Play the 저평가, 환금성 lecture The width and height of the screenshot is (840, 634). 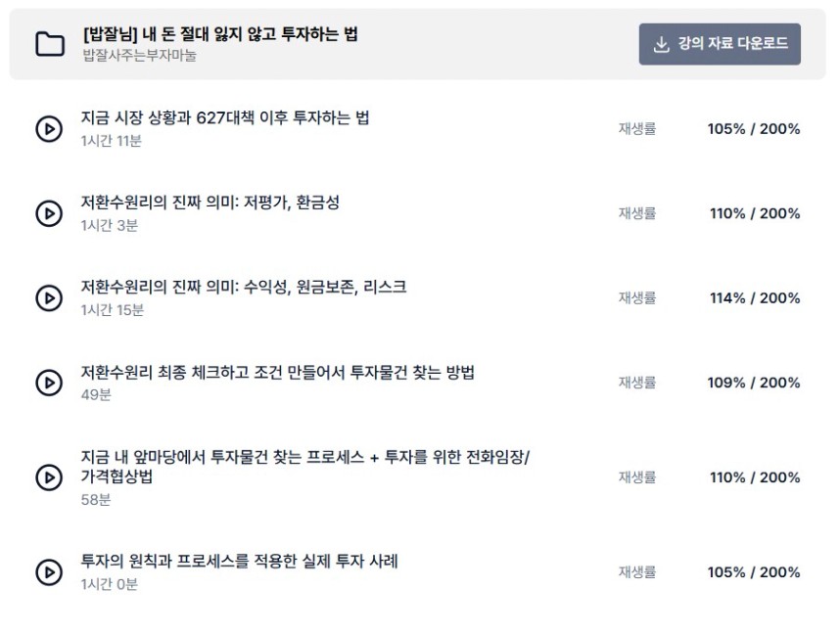tap(49, 213)
